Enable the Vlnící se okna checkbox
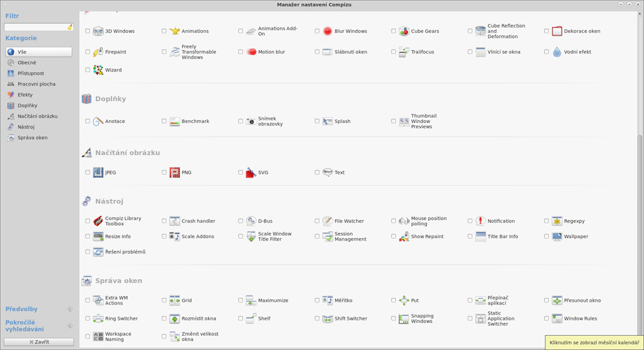Screen dimensions: 644x350 (470, 52)
